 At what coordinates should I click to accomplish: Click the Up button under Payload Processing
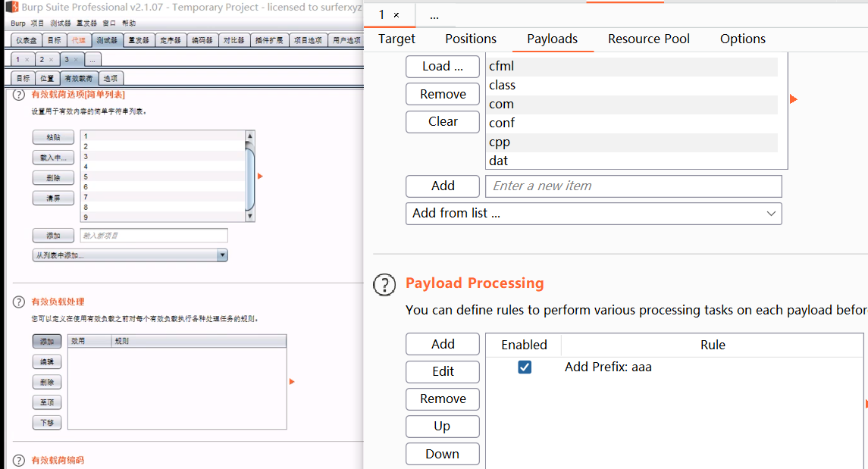(442, 427)
